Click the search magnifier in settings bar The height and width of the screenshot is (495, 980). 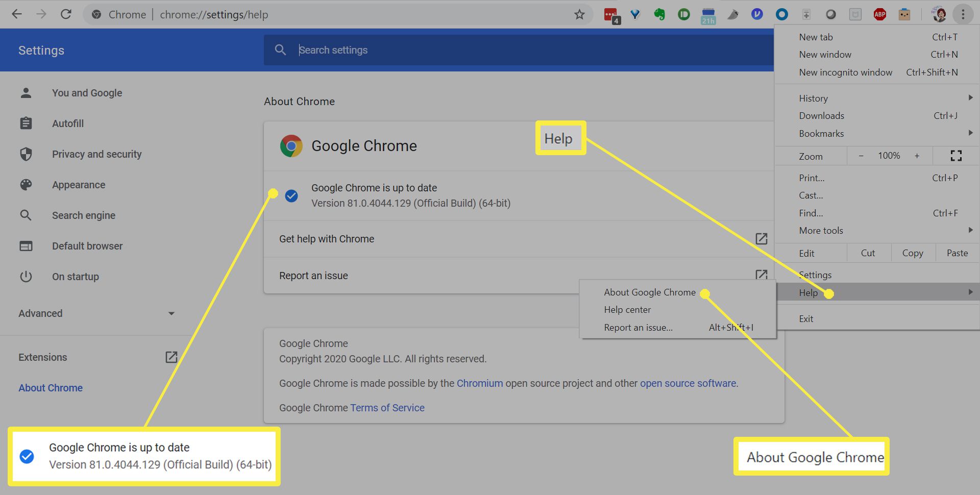[280, 50]
